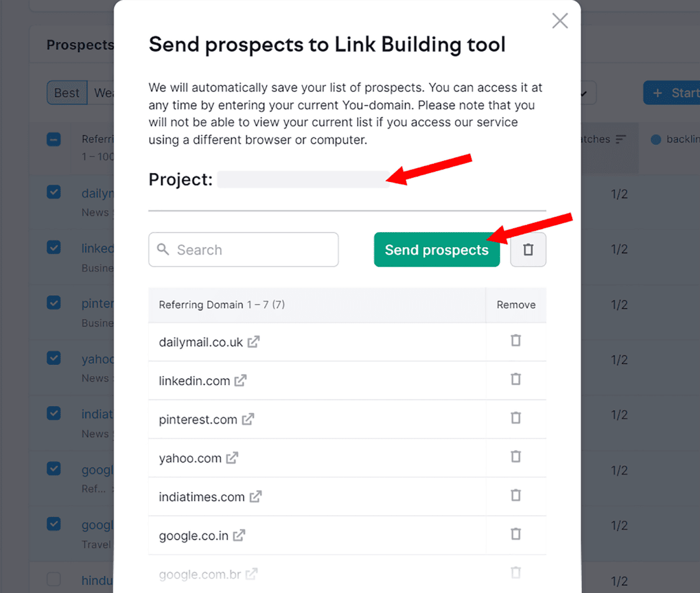Open the Project selector field
Image resolution: width=700 pixels, height=593 pixels.
303,179
